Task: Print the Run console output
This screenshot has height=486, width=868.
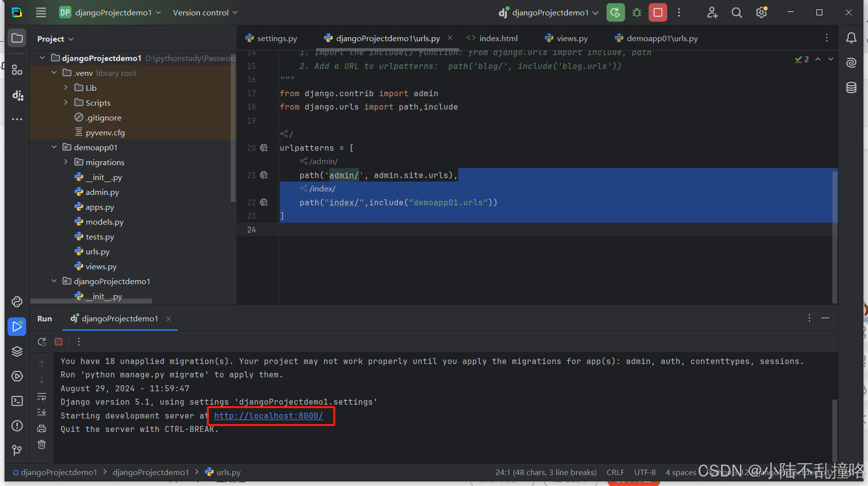Action: point(42,428)
